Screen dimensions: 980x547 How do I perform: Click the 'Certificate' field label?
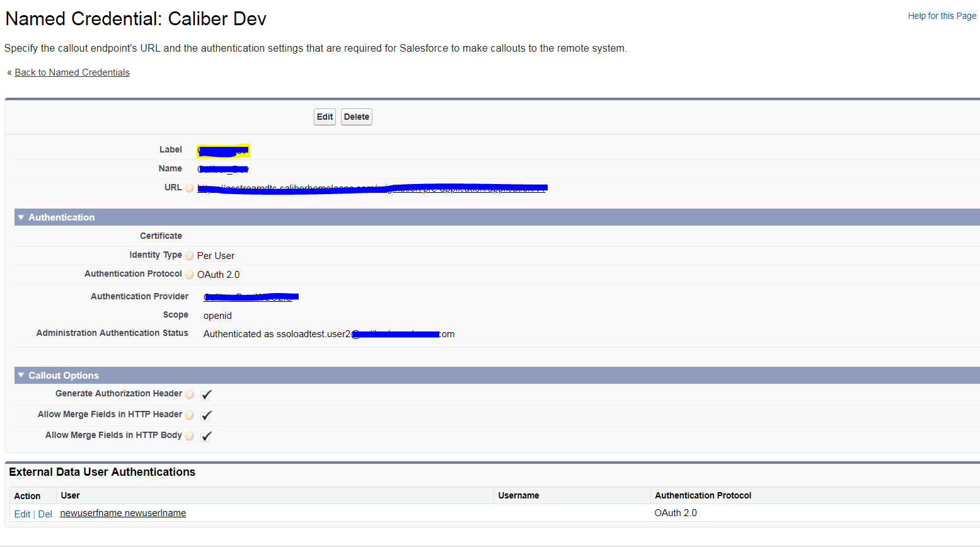[x=161, y=236]
